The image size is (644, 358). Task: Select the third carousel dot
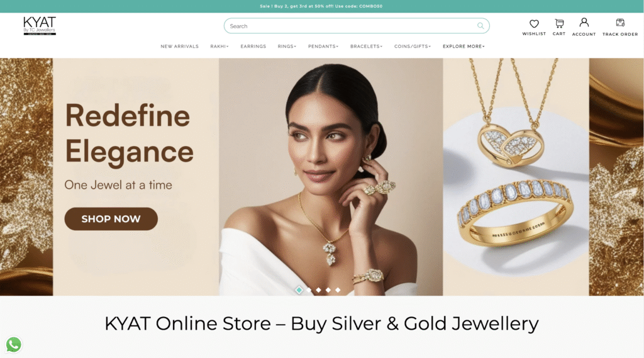[x=318, y=290]
